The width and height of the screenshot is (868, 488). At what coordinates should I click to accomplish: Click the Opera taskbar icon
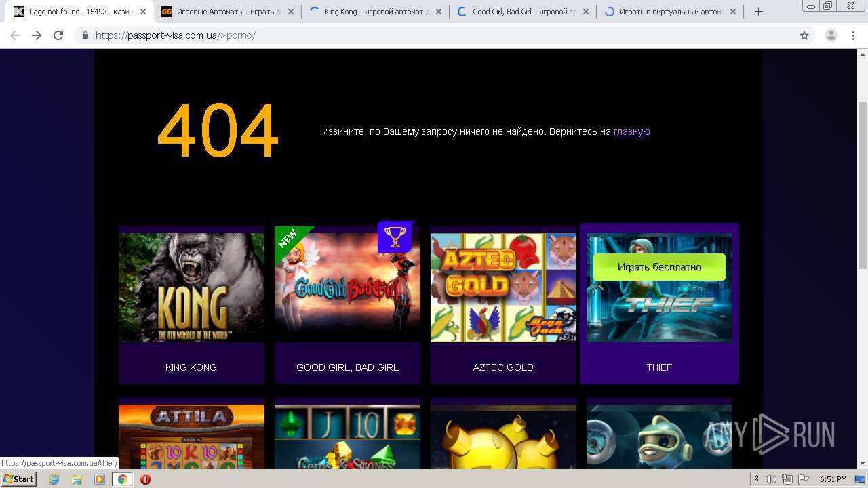point(145,479)
